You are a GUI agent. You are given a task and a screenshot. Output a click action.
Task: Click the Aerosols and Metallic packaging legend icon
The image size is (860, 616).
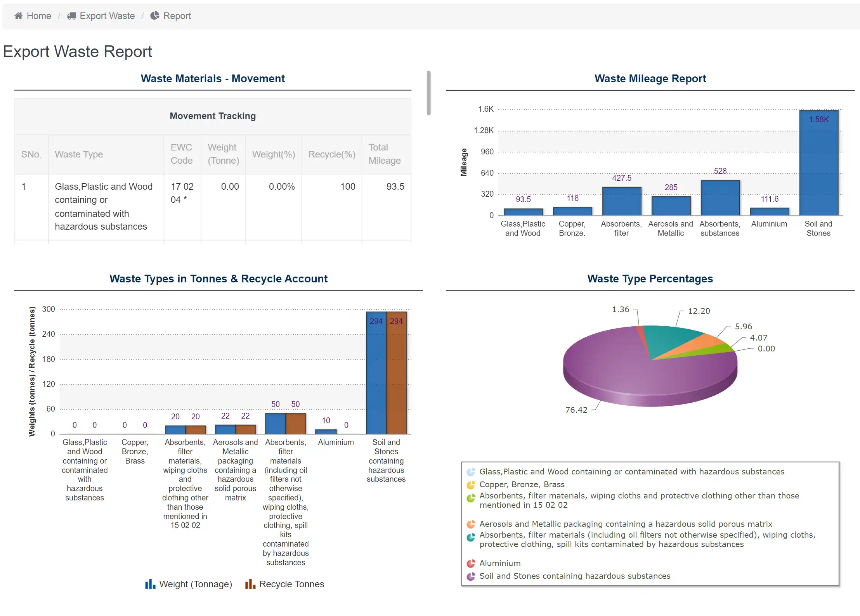pos(471,524)
